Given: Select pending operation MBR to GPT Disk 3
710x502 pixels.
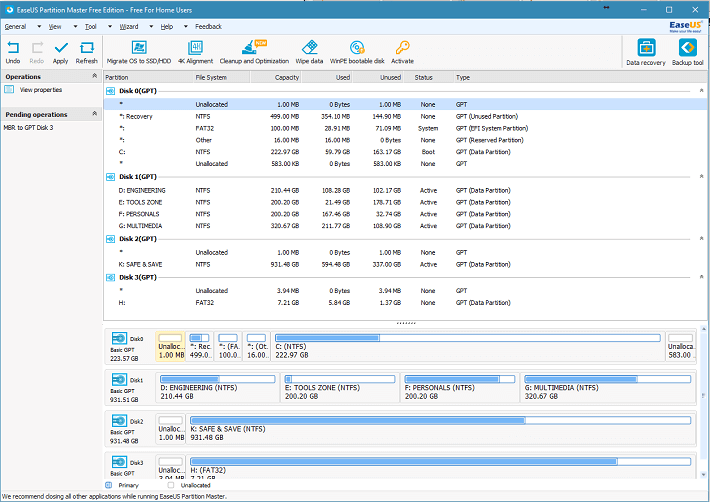Looking at the screenshot, I should (28, 128).
